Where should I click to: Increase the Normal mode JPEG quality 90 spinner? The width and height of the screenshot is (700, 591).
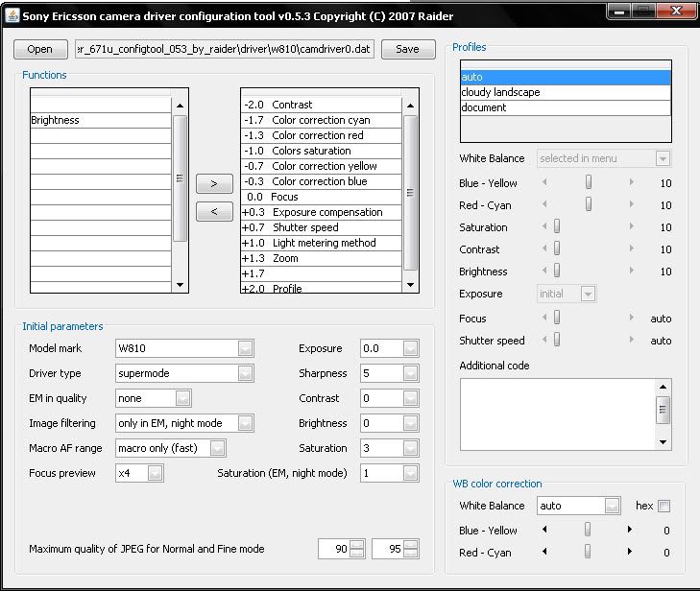356,545
